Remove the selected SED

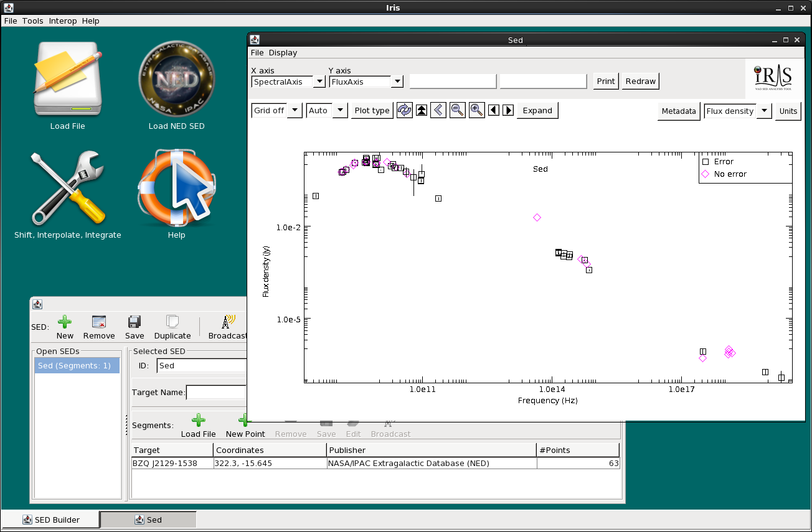pyautogui.click(x=99, y=327)
